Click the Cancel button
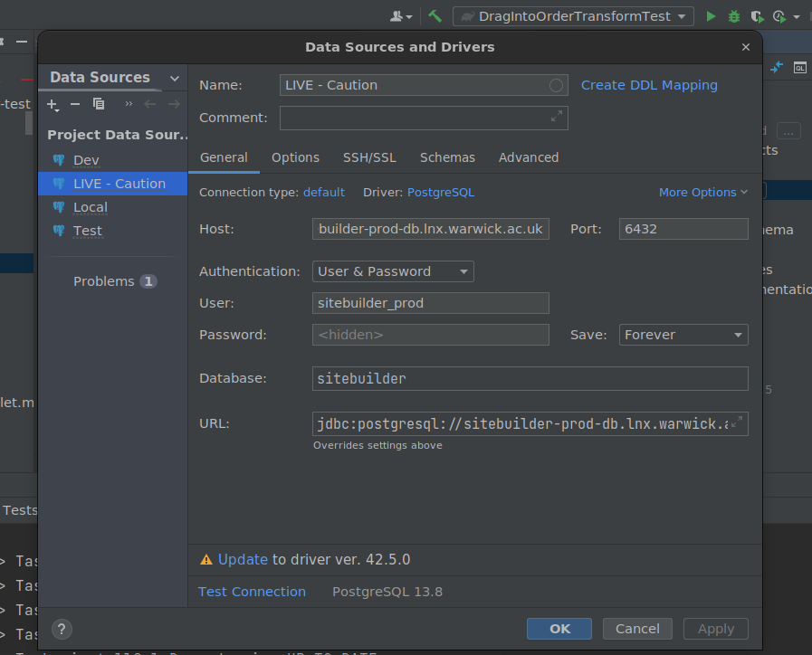This screenshot has height=655, width=812. tap(637, 629)
